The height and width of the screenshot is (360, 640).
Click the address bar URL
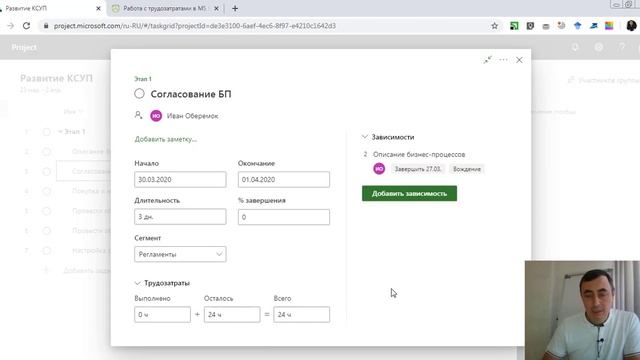[x=195, y=26]
